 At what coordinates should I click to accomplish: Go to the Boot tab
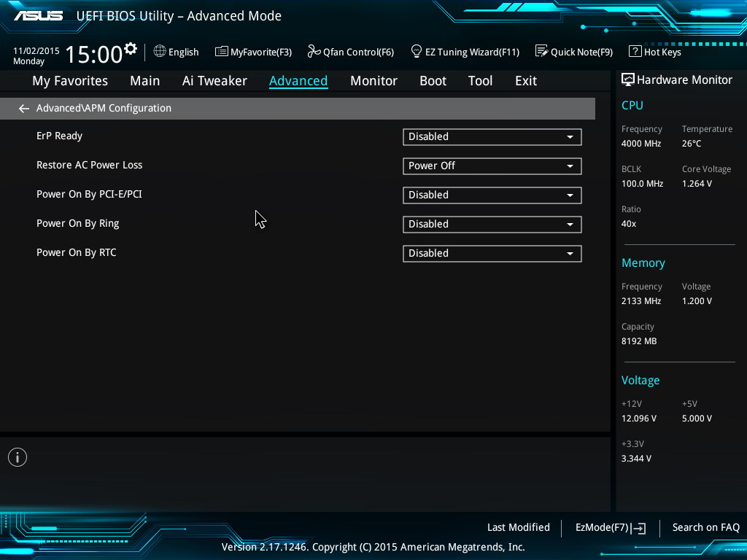point(433,81)
